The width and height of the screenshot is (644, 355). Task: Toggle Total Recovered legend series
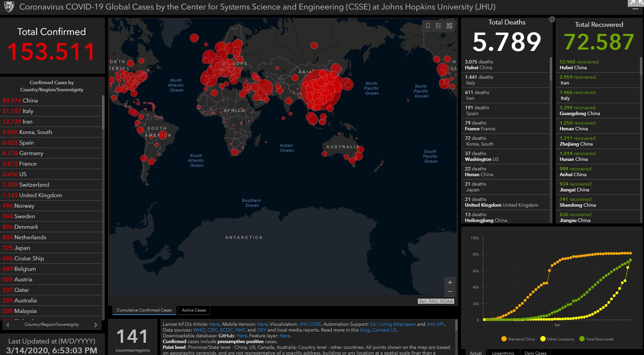click(x=596, y=339)
